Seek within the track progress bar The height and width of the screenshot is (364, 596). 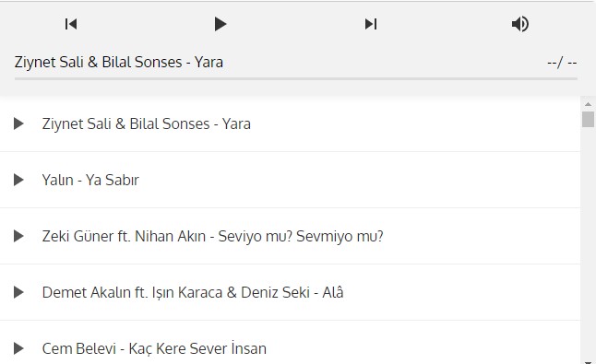click(x=296, y=79)
